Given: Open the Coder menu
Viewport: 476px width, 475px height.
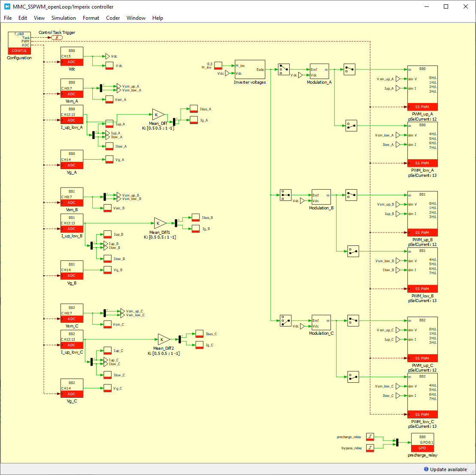Looking at the screenshot, I should coord(113,18).
